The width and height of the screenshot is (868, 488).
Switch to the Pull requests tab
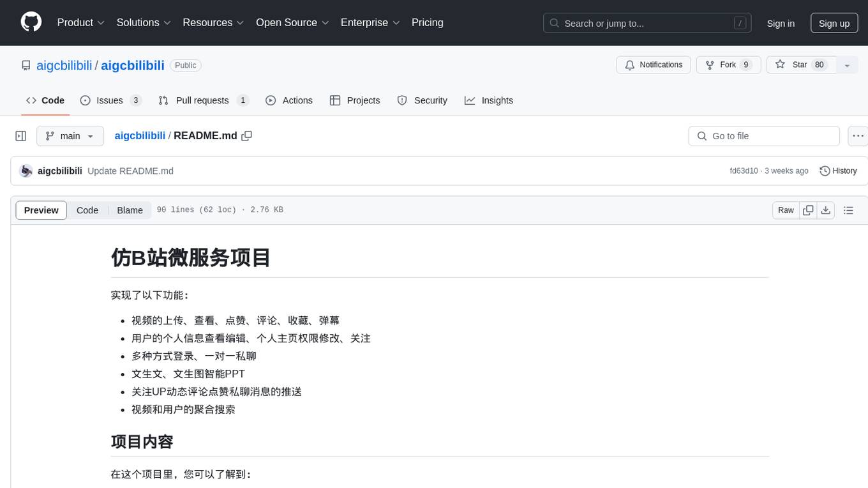[203, 100]
